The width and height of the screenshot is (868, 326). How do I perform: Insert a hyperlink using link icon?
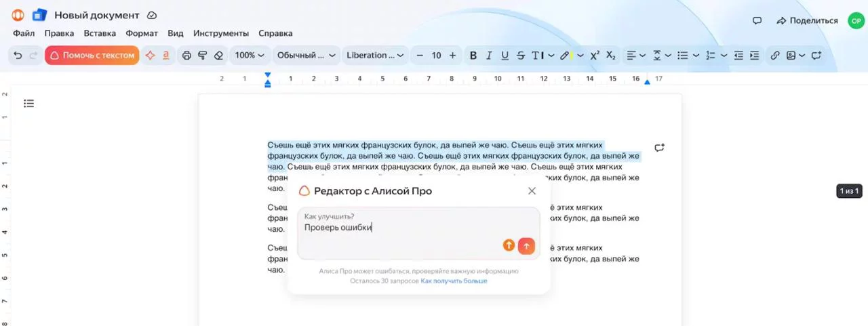point(774,56)
